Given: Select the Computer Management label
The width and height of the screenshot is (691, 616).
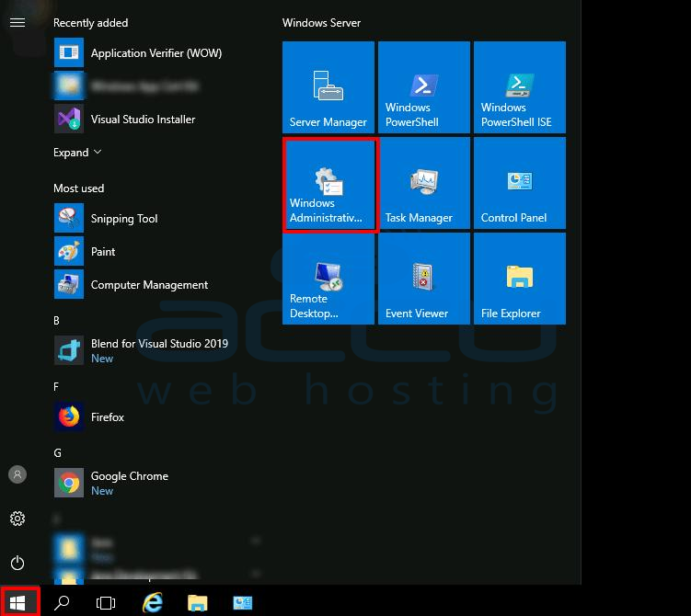Looking at the screenshot, I should tap(149, 285).
